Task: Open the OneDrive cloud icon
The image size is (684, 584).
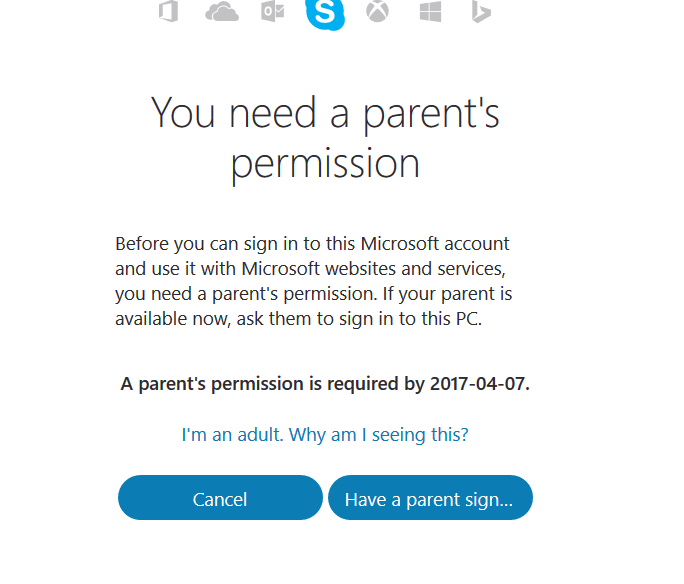Action: [221, 12]
